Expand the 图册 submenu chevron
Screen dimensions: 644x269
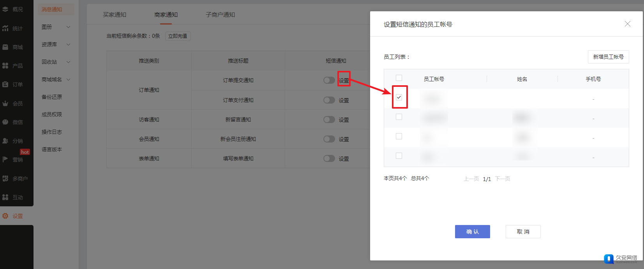point(69,27)
